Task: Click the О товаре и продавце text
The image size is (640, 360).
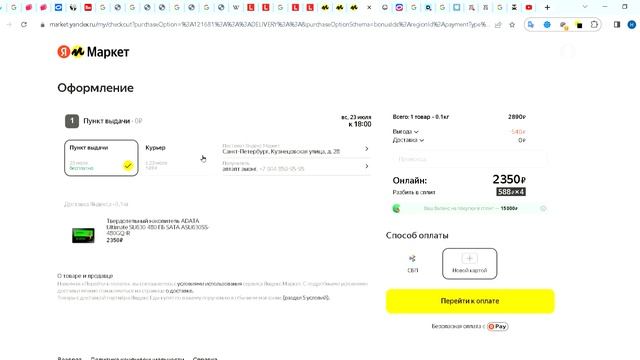Action: click(x=85, y=276)
